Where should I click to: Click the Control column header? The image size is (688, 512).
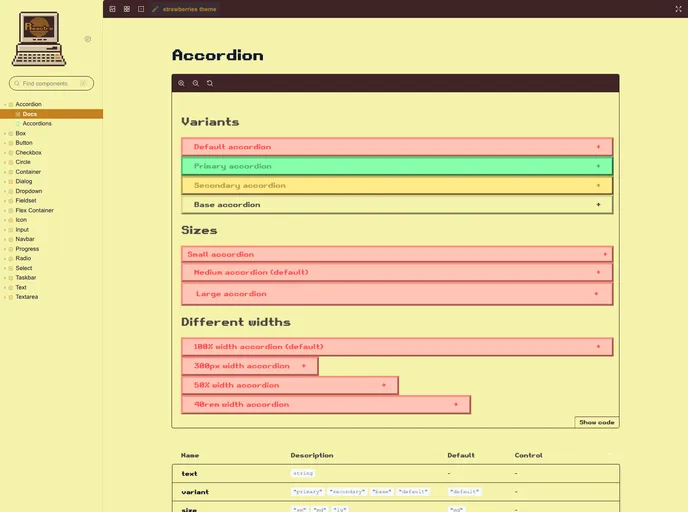pos(528,455)
